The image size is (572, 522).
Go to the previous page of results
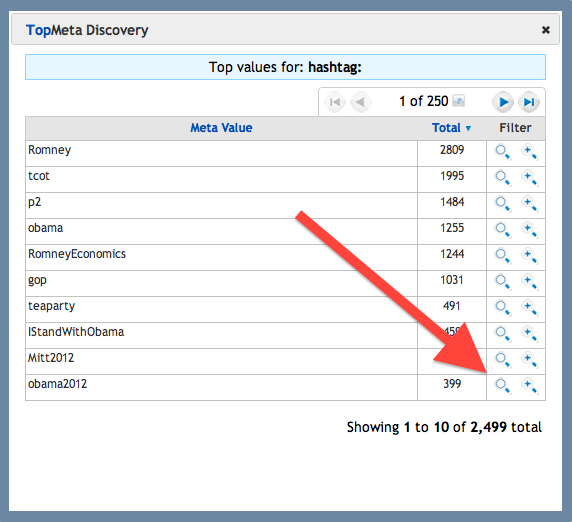pyautogui.click(x=360, y=102)
